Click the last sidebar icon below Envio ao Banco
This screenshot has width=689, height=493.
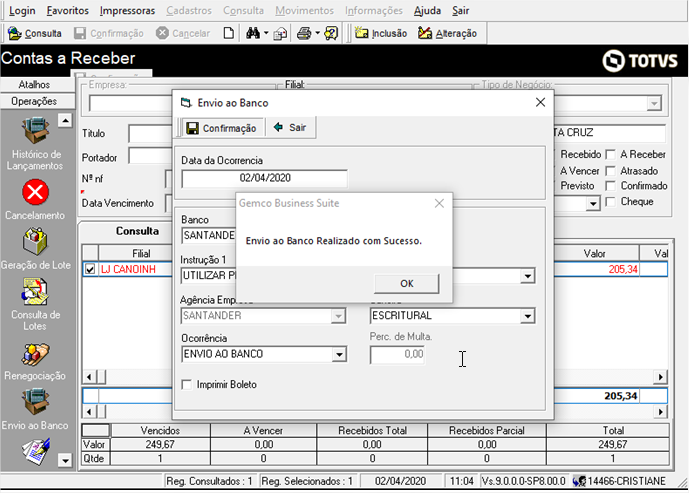36,452
